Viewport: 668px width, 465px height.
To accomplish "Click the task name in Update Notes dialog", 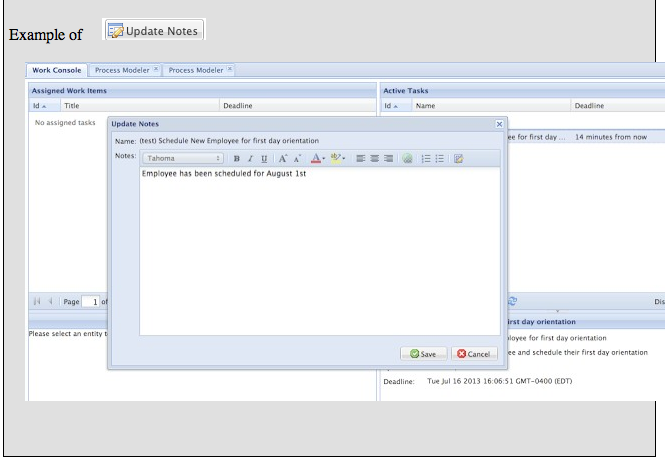I will point(229,141).
